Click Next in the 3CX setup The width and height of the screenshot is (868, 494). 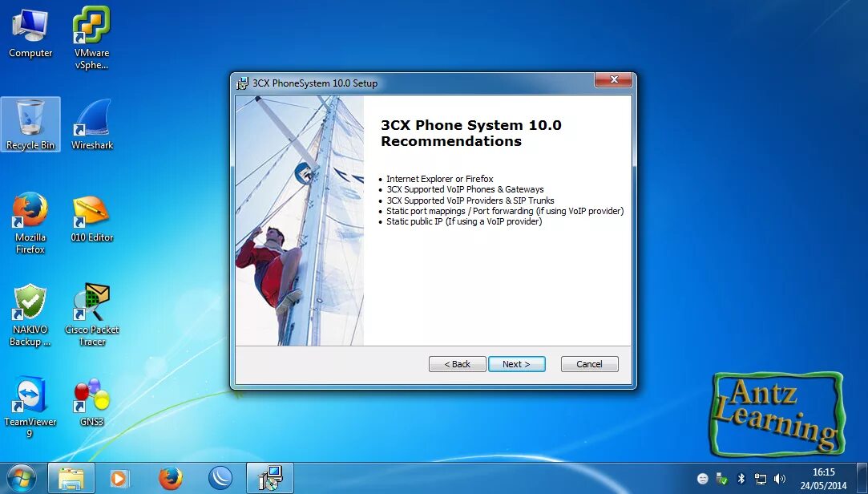516,364
